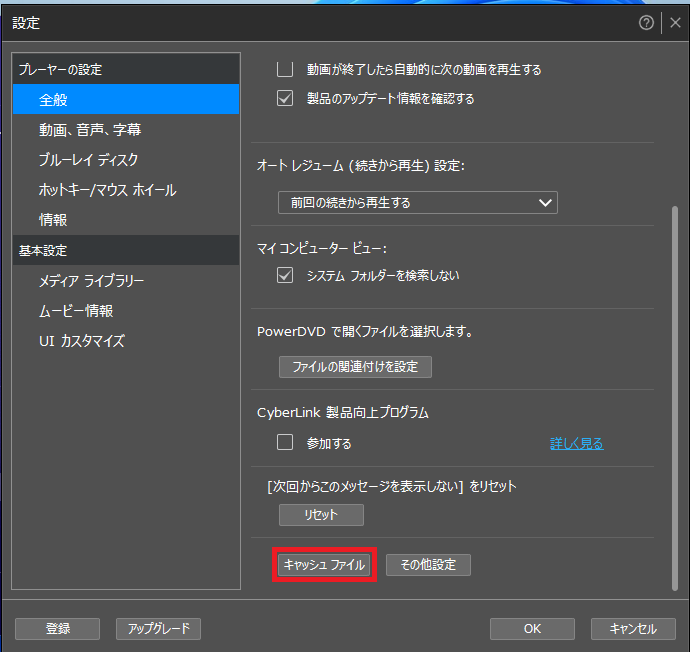Enable 動画が終了したら自動的に次の動画を再生する checkbox
Image resolution: width=690 pixels, height=652 pixels.
pos(285,69)
